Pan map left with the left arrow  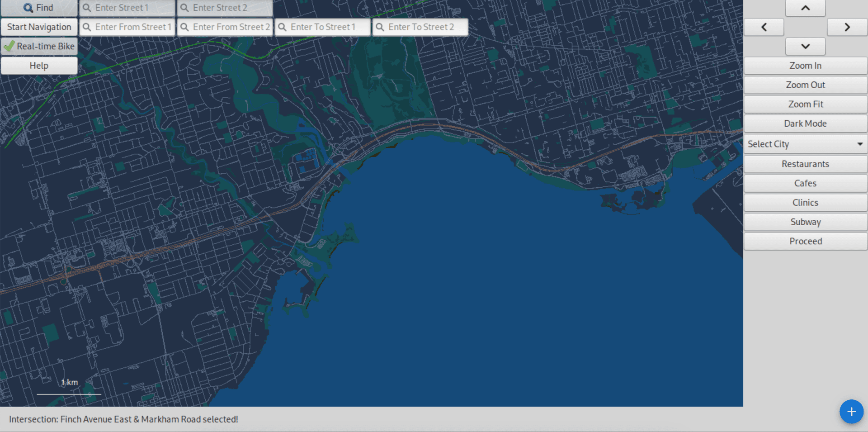point(764,27)
